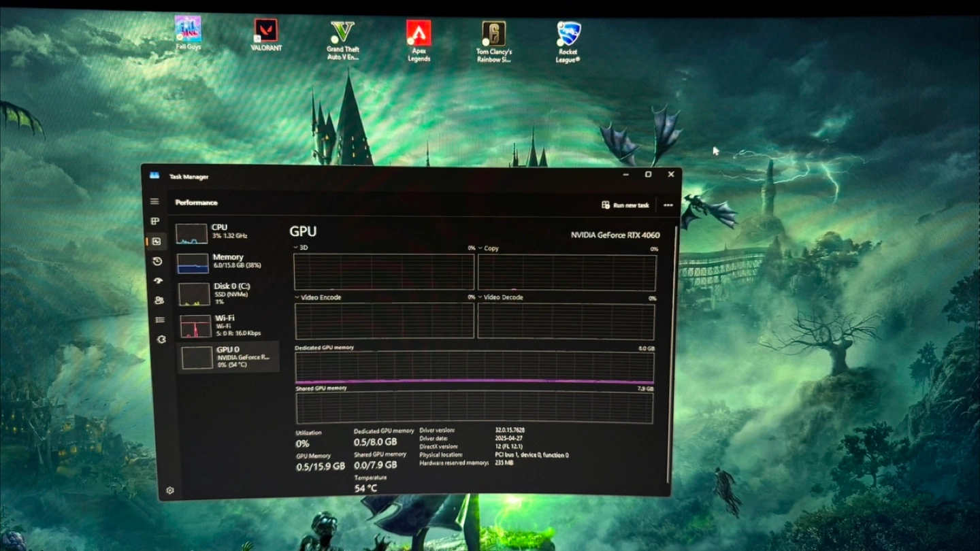Select the Memory performance entry
980x551 pixels.
click(x=227, y=262)
